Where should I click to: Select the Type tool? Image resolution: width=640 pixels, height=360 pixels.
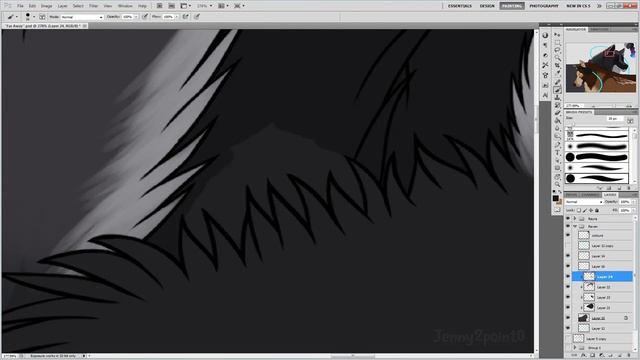[558, 153]
